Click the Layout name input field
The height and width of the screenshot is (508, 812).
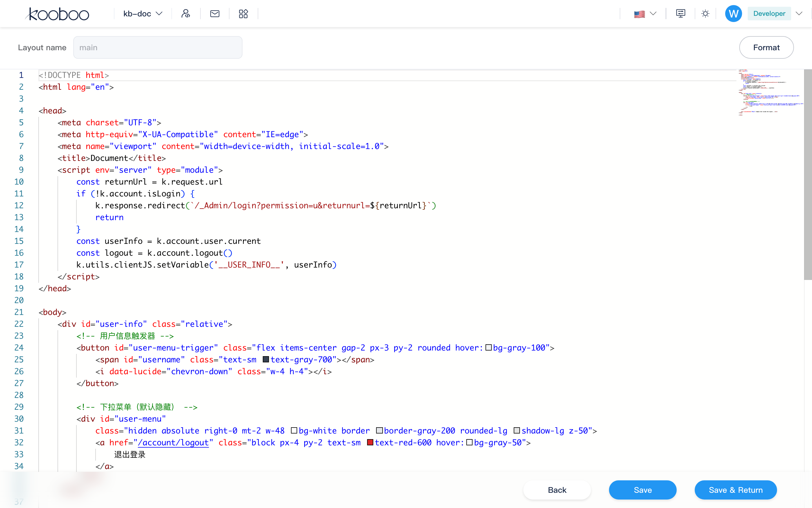click(x=158, y=47)
